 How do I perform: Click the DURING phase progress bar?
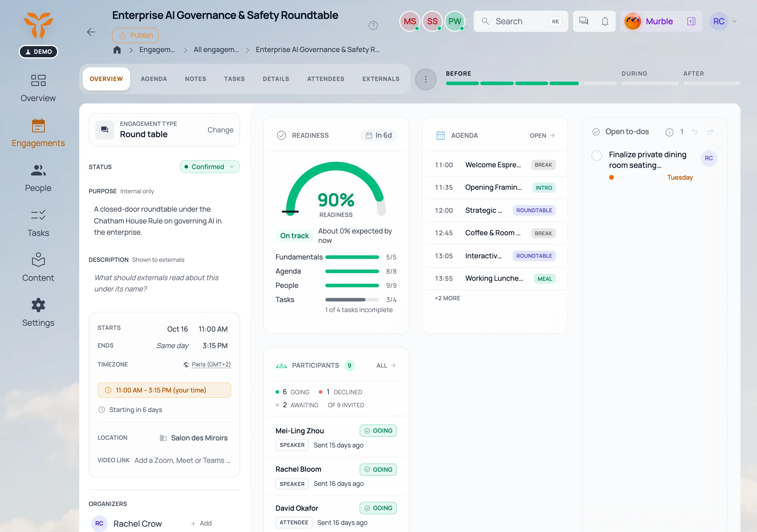[650, 83]
